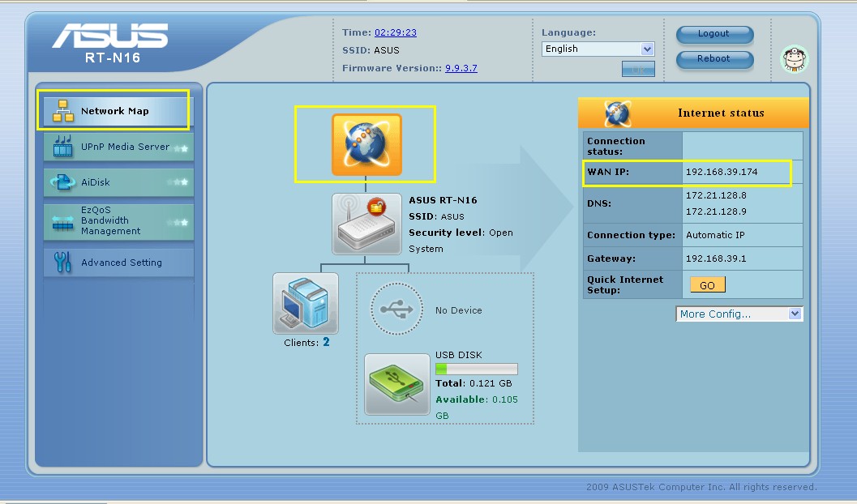Open the Network Map menu item
857x504 pixels.
[118, 111]
